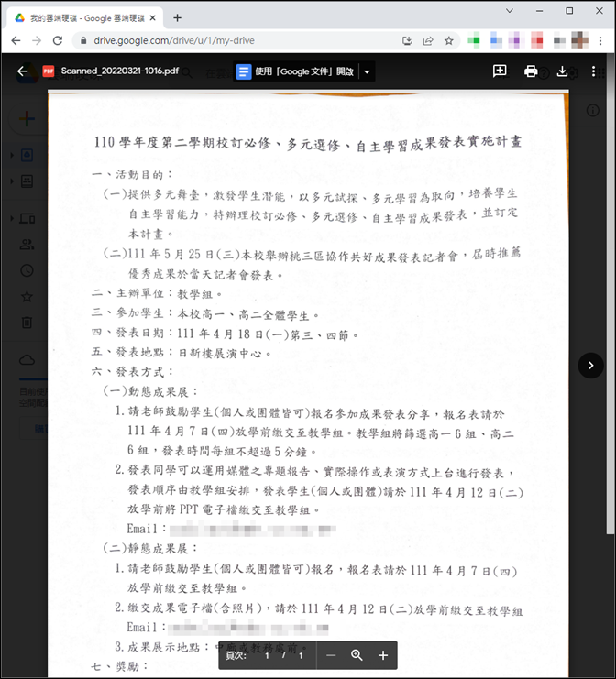Add a comment to the PDF
The width and height of the screenshot is (616, 679).
500,71
